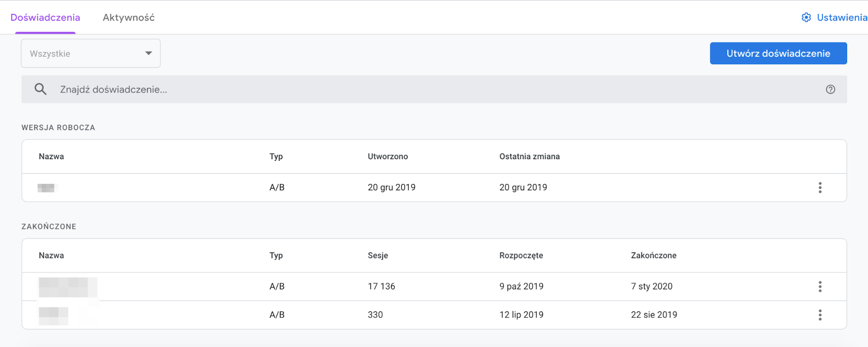
Task: Open three-dot menu for 17 136 sessions row
Action: [x=820, y=286]
